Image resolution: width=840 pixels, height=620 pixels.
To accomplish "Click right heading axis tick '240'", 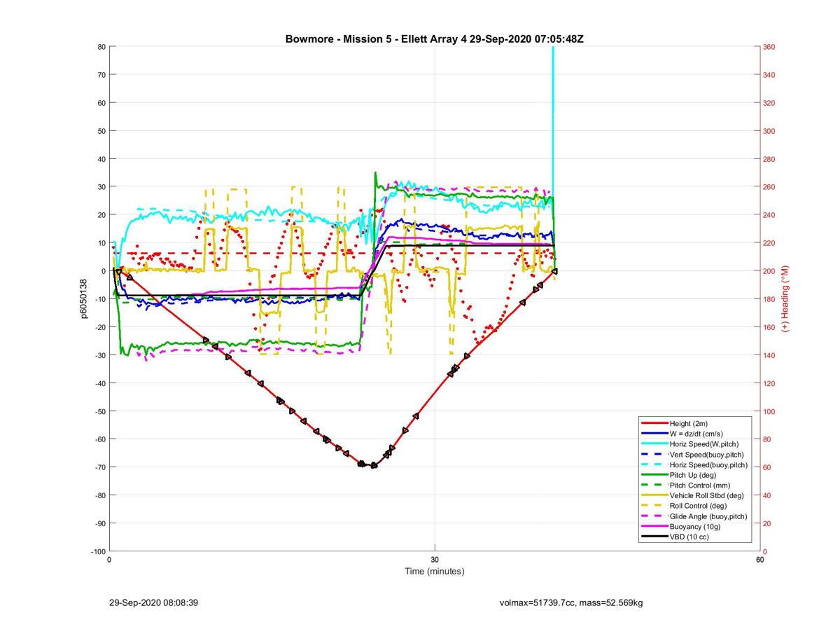I will 769,215.
